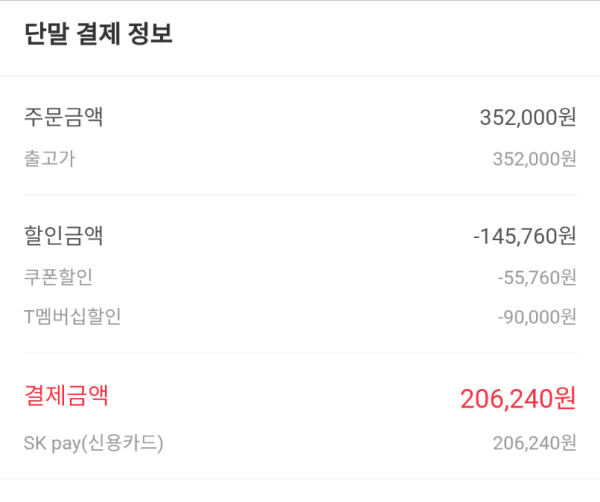
Task: Click the gray 206,240원 SK pay amount
Action: point(534,443)
